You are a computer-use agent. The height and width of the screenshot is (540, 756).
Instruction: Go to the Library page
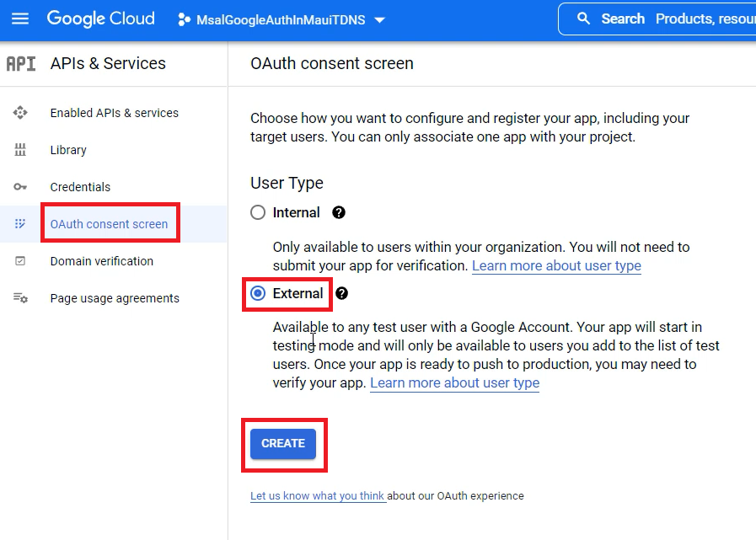(x=68, y=150)
